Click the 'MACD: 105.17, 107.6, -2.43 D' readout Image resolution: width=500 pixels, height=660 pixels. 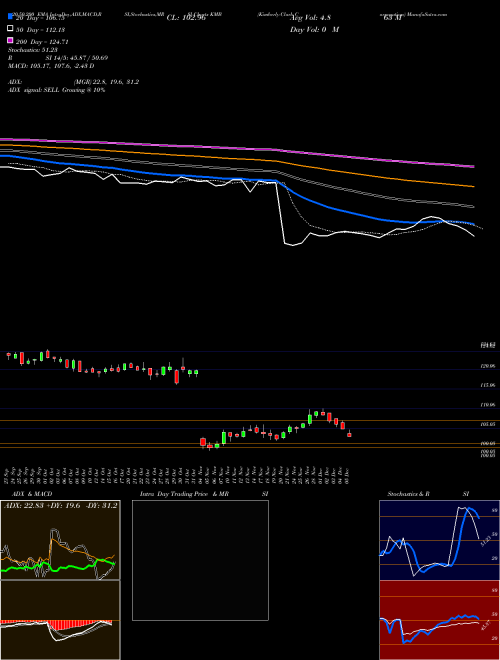point(51,66)
